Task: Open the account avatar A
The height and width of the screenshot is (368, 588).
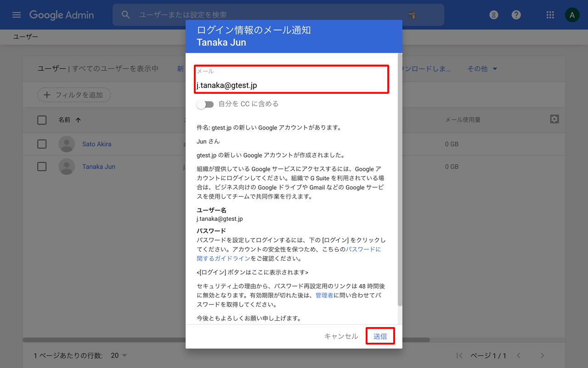Action: click(572, 15)
